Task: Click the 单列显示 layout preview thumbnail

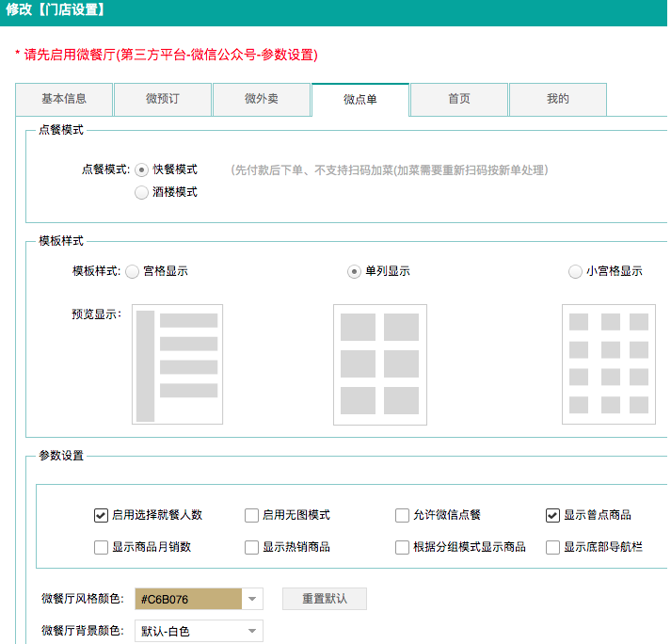Action: coord(379,364)
